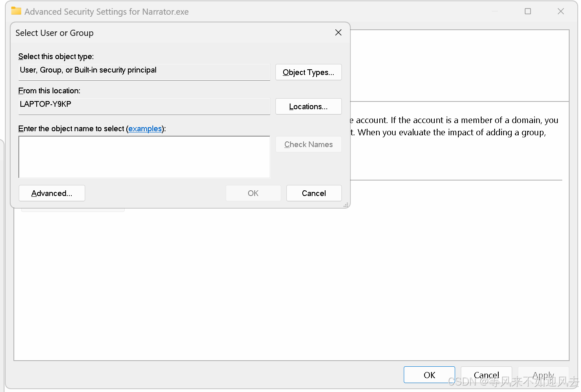Click Apply in Advanced Security Settings

[x=543, y=375]
